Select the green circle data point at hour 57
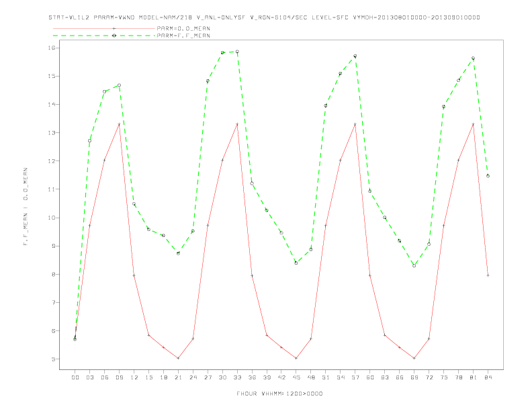This screenshot has width=532, height=411. pos(355,56)
